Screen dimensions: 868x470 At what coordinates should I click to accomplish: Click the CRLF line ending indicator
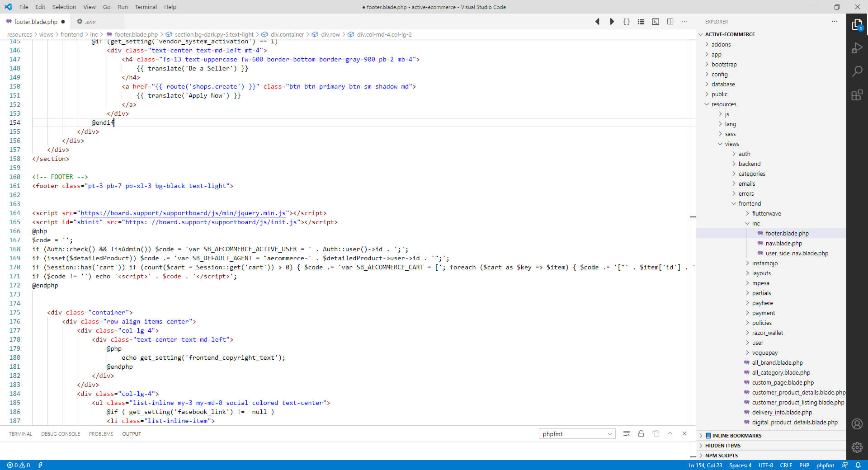pos(786,465)
